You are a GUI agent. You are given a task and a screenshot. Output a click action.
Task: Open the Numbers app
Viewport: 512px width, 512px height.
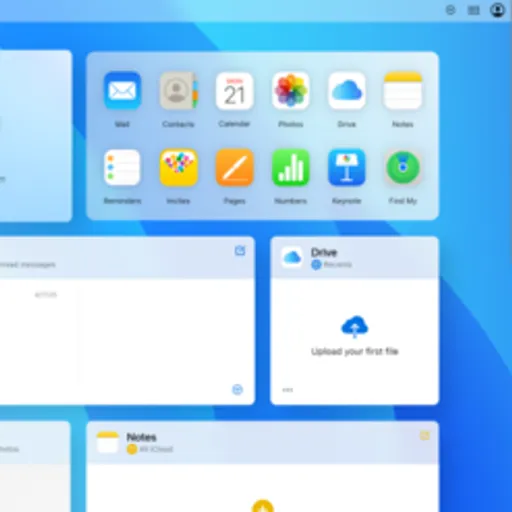tap(291, 167)
